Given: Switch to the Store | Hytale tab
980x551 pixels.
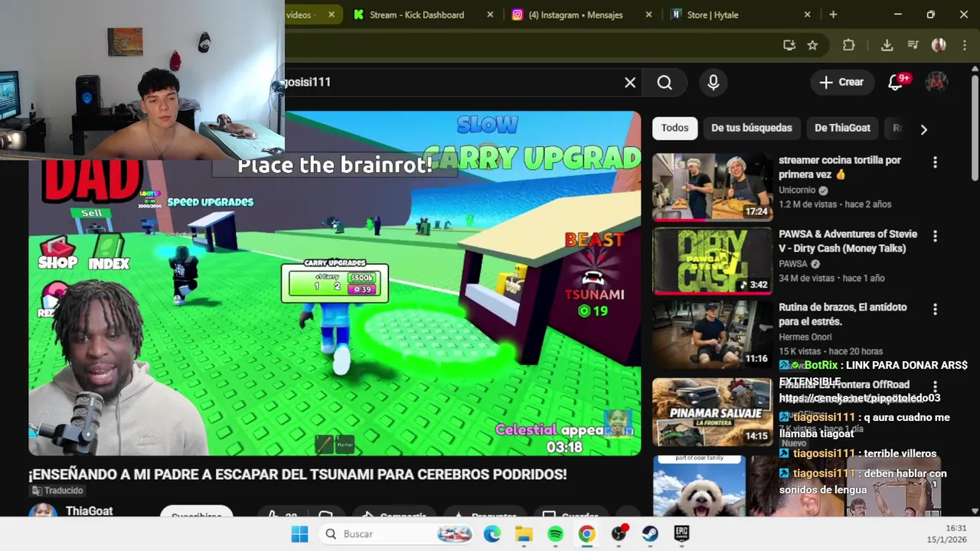Looking at the screenshot, I should [x=713, y=15].
